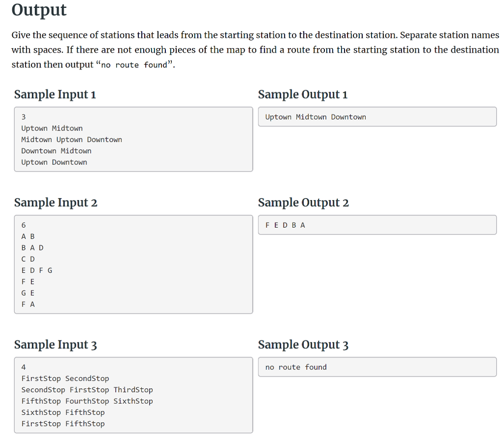504x440 pixels.
Task: Click the number 6 in Sample Input 2
Action: click(23, 225)
